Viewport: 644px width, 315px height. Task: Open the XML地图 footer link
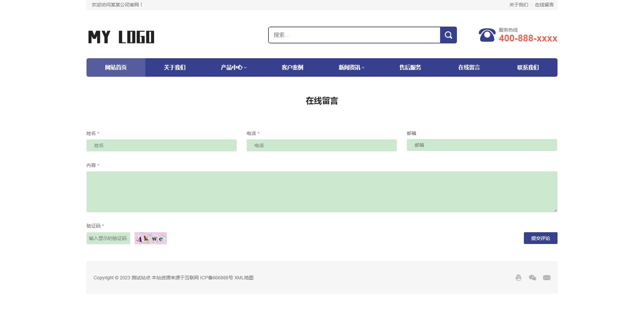point(244,278)
